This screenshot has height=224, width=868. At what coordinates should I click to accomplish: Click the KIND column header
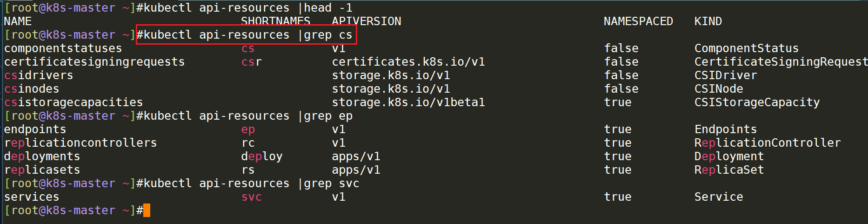point(708,21)
